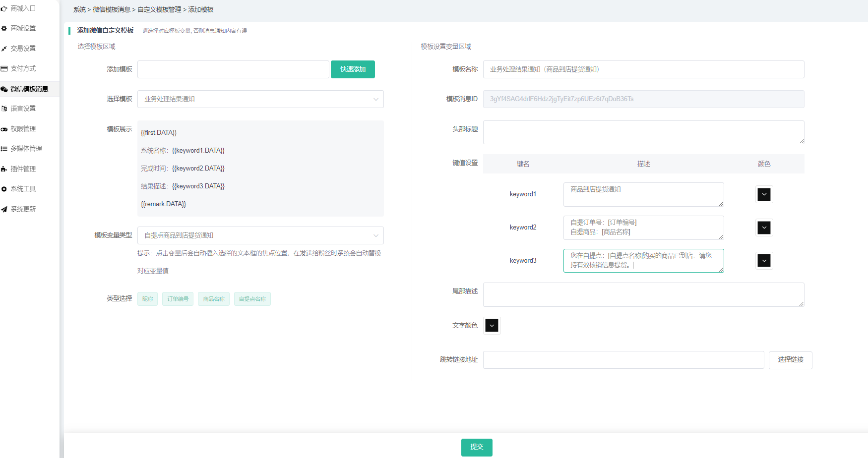This screenshot has height=458, width=868.
Task: Click the 选择链接 button
Action: pos(790,360)
